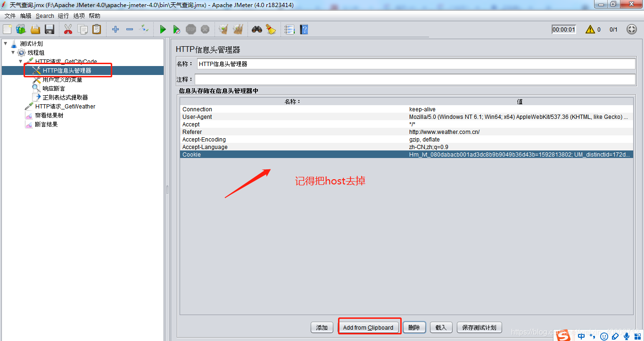Screen dimensions: 644x341
Task: Create a new test plan via toolbar
Action: pyautogui.click(x=7, y=29)
